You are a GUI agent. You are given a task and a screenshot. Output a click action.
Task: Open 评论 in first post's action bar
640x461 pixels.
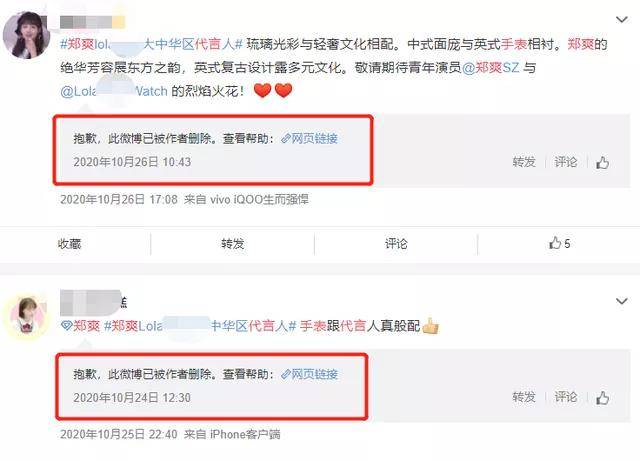point(396,244)
